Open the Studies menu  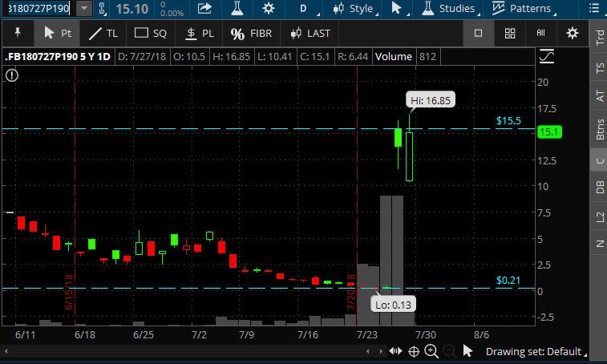pyautogui.click(x=451, y=8)
